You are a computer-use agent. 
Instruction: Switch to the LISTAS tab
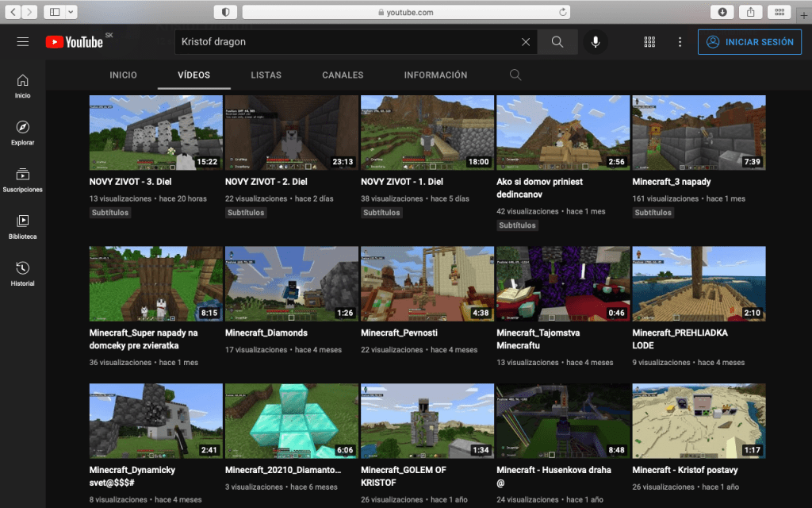[x=266, y=75]
